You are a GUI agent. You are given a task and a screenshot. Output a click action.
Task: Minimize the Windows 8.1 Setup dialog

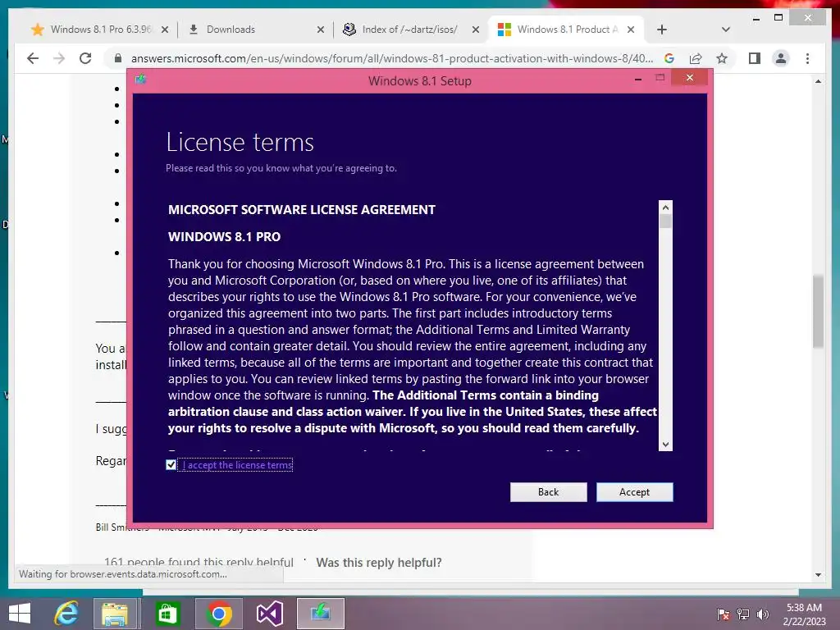pos(638,79)
